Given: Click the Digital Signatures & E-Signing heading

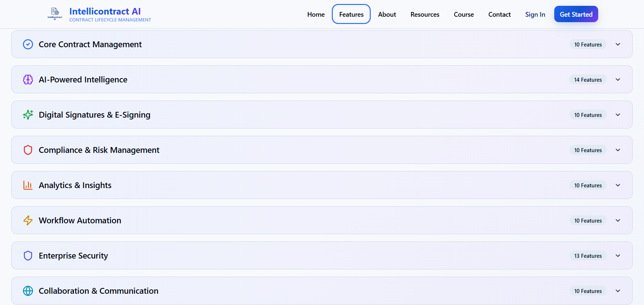Looking at the screenshot, I should [94, 115].
